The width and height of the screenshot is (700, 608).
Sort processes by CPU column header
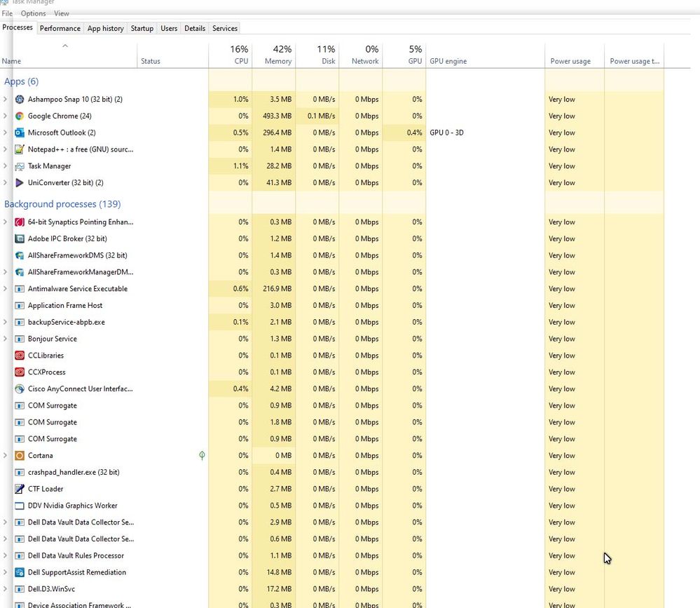[231, 55]
